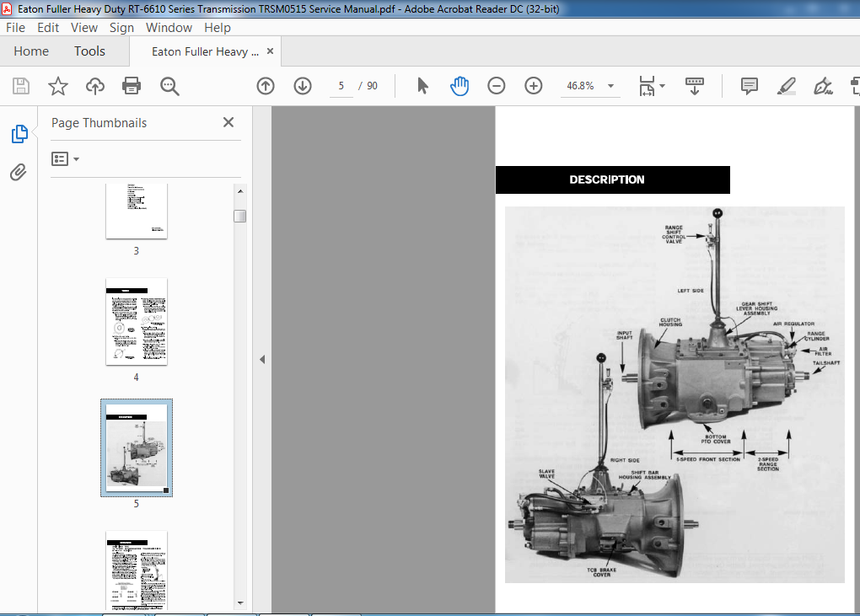860x616 pixels.
Task: Open the File menu
Action: coord(15,28)
